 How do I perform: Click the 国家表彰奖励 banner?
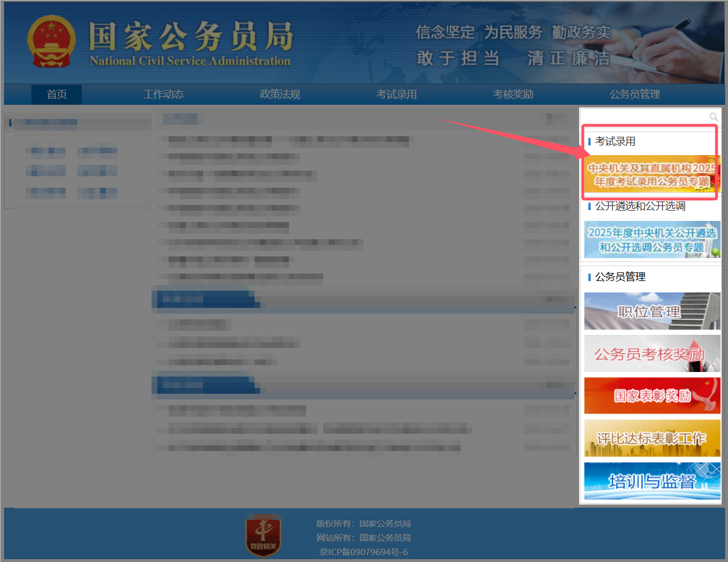(652, 395)
